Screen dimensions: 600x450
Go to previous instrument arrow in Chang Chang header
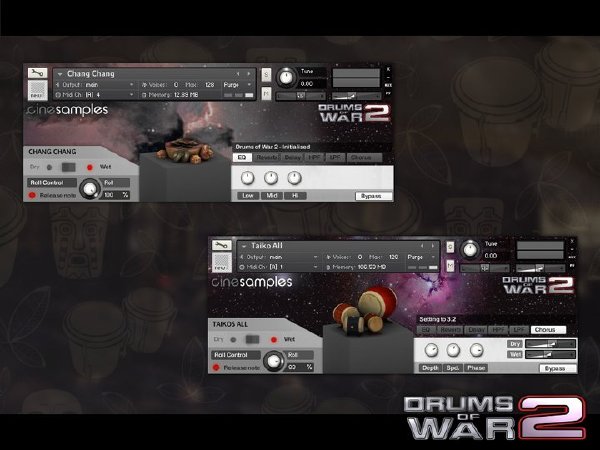(x=238, y=73)
